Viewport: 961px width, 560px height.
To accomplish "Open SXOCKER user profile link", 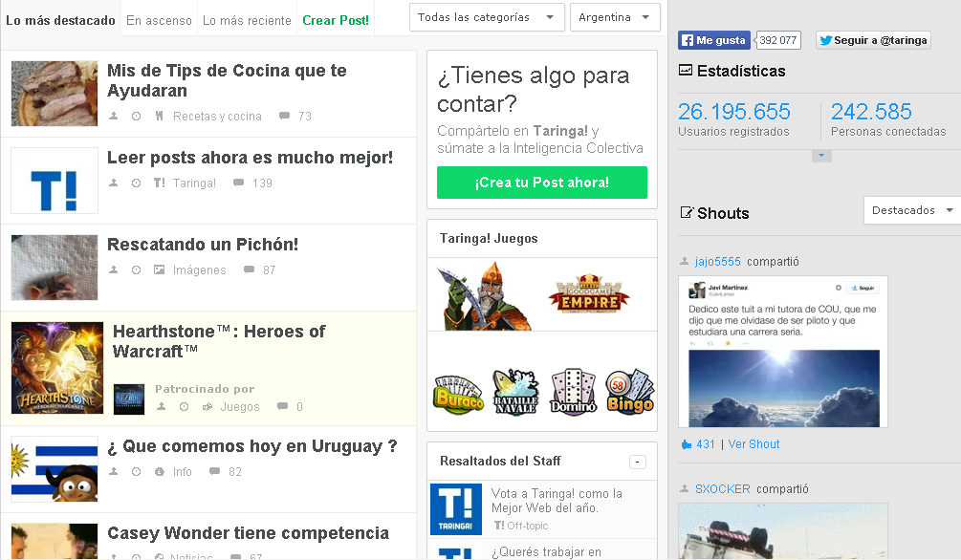I will 723,489.
